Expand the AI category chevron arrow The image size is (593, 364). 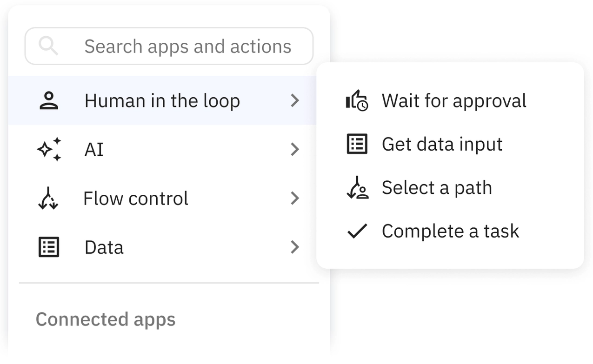pyautogui.click(x=294, y=149)
